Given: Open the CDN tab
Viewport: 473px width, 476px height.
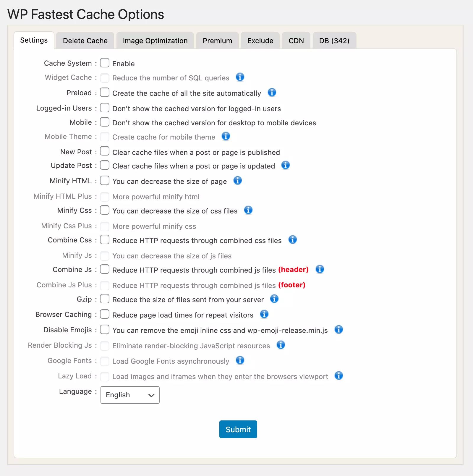Looking at the screenshot, I should point(296,41).
